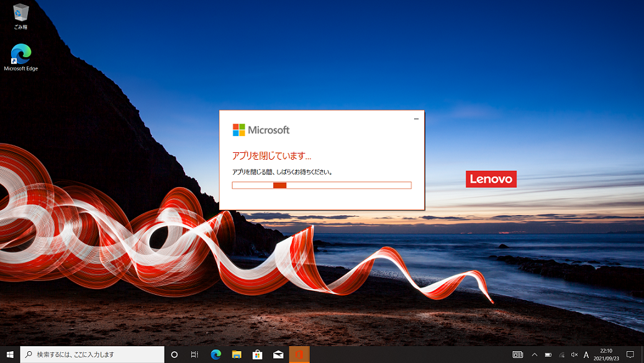Click the taskbar search box
Image resolution: width=644 pixels, height=363 pixels.
pos(92,354)
